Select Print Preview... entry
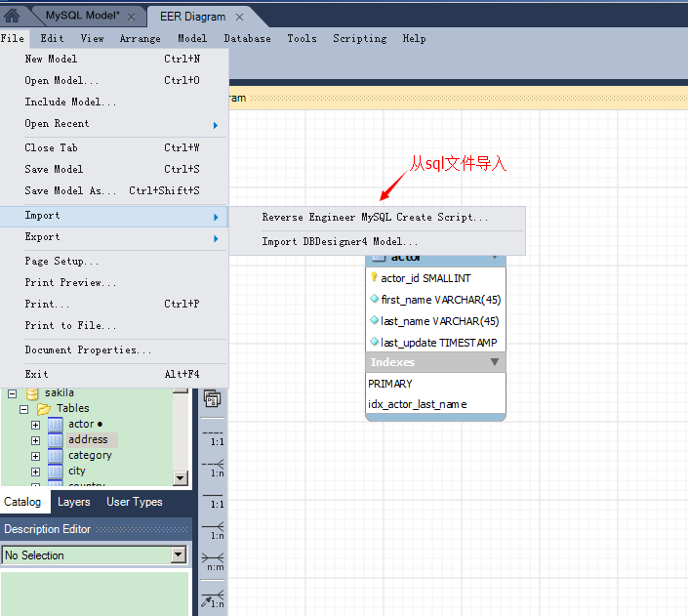The height and width of the screenshot is (616, 688). pyautogui.click(x=114, y=283)
